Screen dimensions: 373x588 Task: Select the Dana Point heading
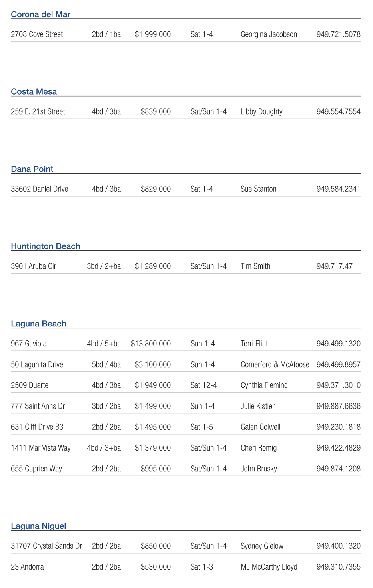(x=32, y=169)
